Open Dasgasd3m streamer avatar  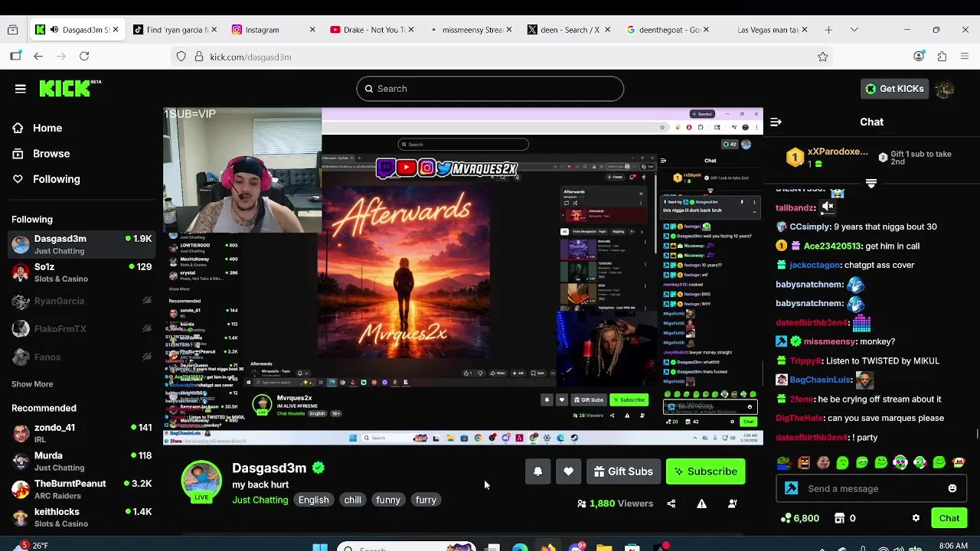click(201, 481)
